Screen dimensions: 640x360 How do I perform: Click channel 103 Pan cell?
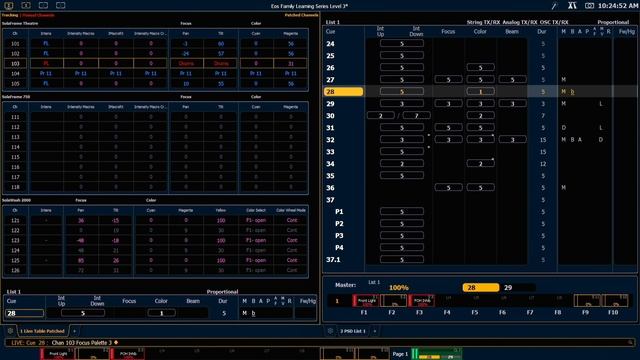[x=186, y=64]
